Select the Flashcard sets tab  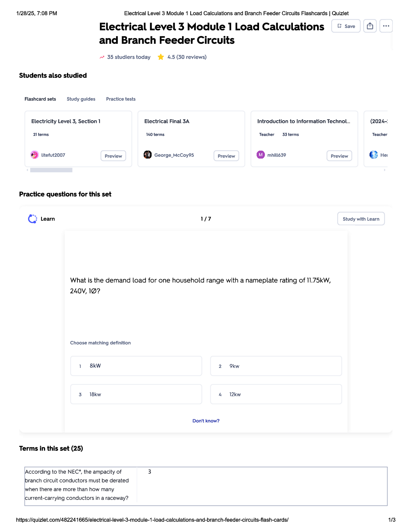click(40, 99)
